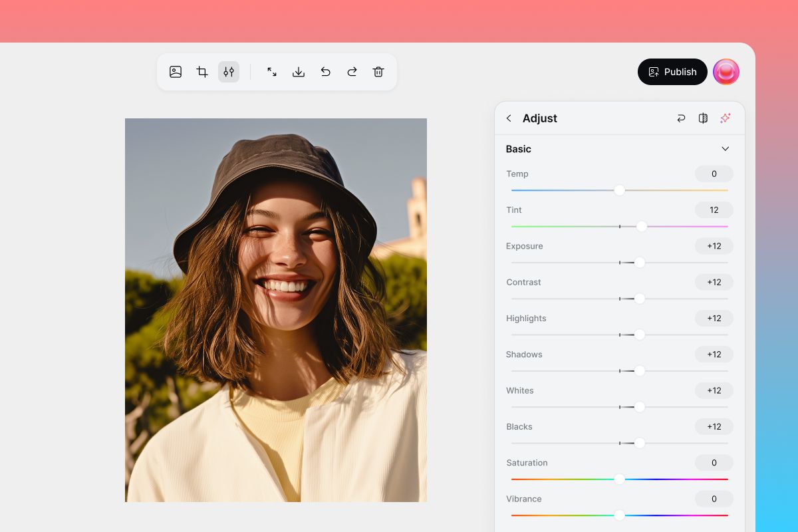The width and height of the screenshot is (798, 532).
Task: Click the Contrast slider handle
Action: (x=640, y=299)
